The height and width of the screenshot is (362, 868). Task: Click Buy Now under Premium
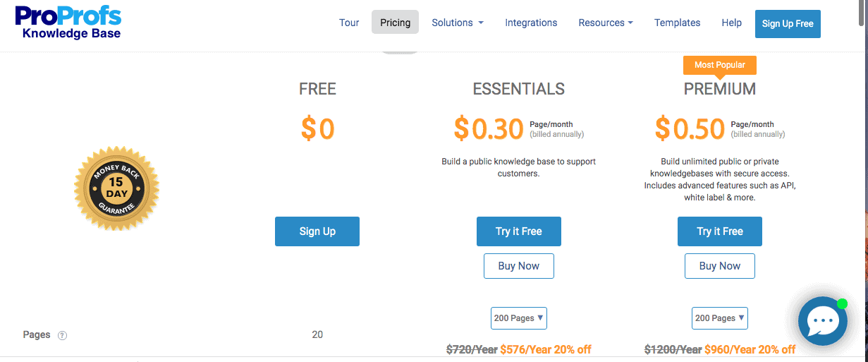pyautogui.click(x=720, y=266)
